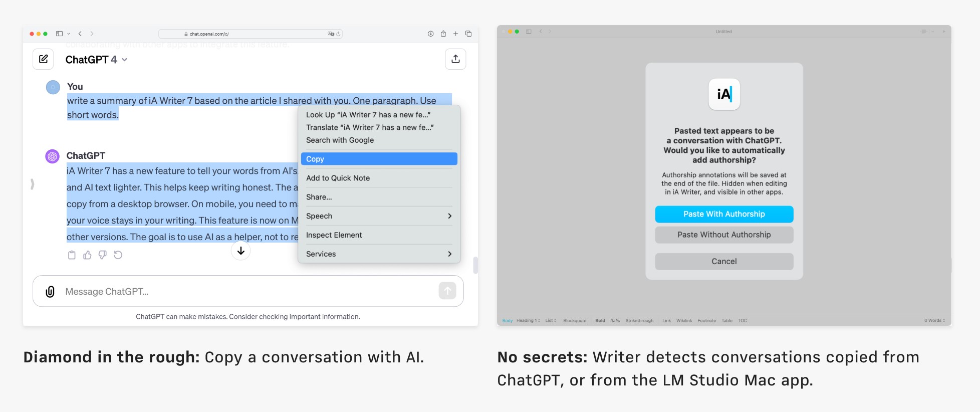980x412 pixels.
Task: Start a new chat with the compose icon
Action: pos(44,59)
